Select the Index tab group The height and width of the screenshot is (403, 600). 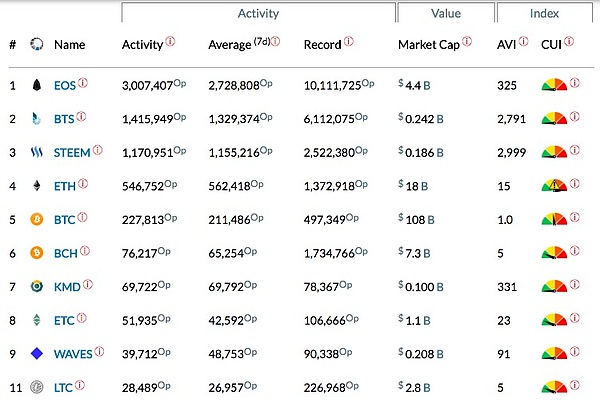point(545,14)
